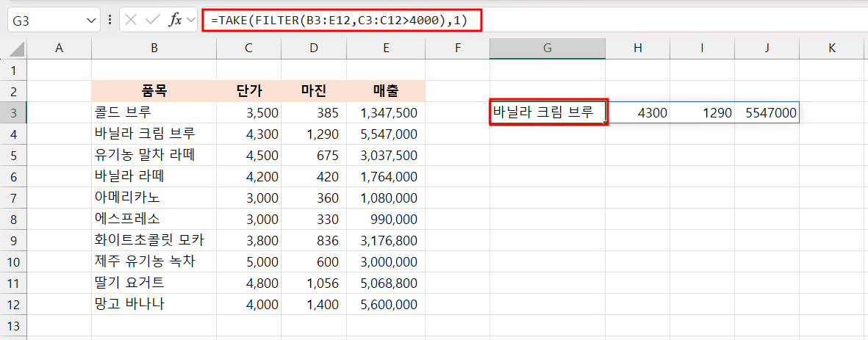Select row 7 header
This screenshot has height=340, width=868.
pos(13,198)
